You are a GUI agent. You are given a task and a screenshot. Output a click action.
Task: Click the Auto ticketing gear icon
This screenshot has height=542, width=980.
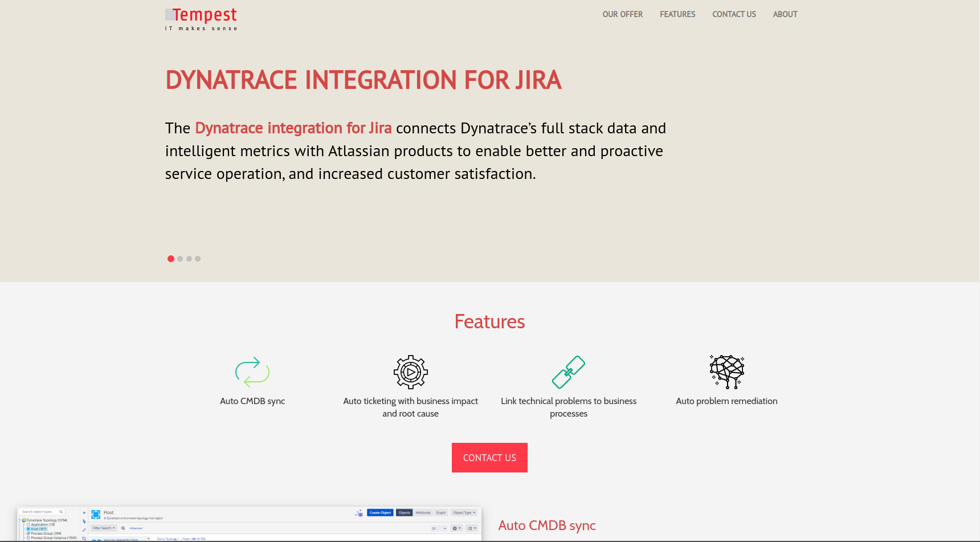pyautogui.click(x=410, y=372)
